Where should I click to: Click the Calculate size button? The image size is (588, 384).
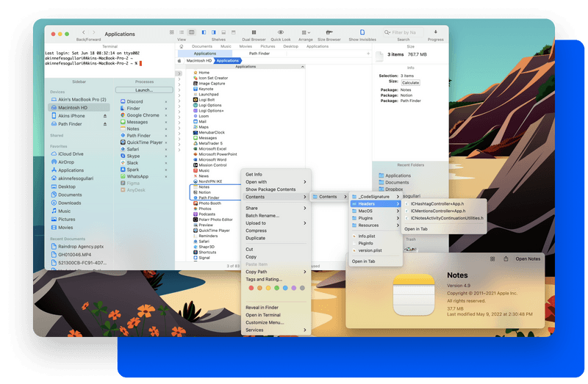pos(410,83)
